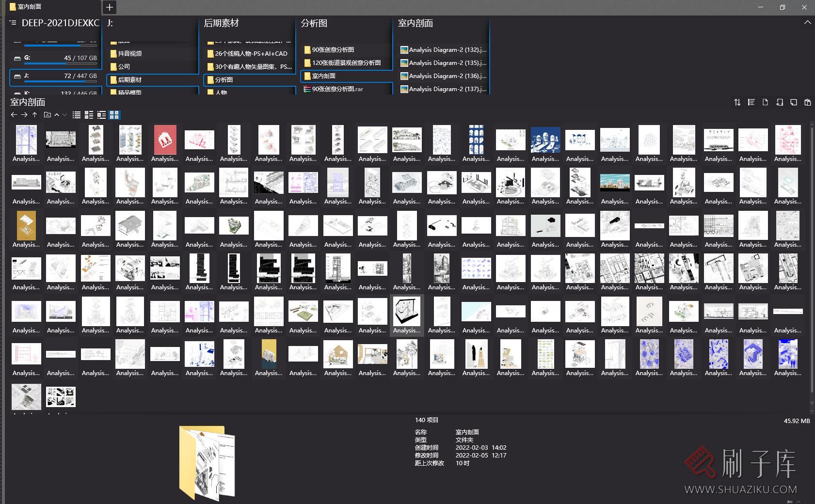
Task: Click the sort order arrows icon
Action: tap(737, 102)
